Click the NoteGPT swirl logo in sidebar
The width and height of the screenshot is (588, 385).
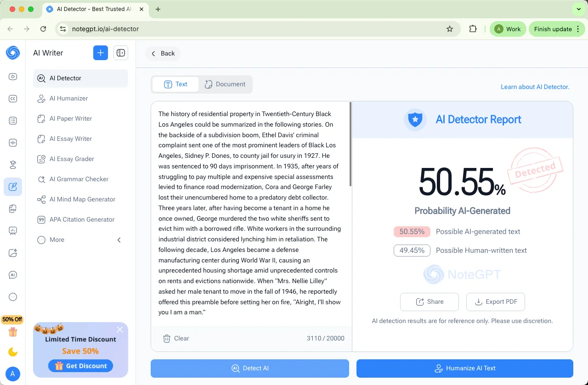tap(13, 53)
